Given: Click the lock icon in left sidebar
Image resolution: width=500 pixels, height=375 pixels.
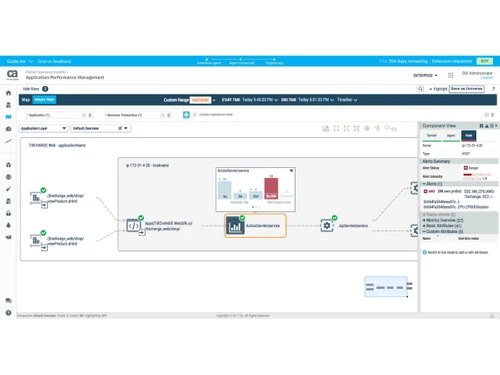Looking at the screenshot, I should coord(9,213).
